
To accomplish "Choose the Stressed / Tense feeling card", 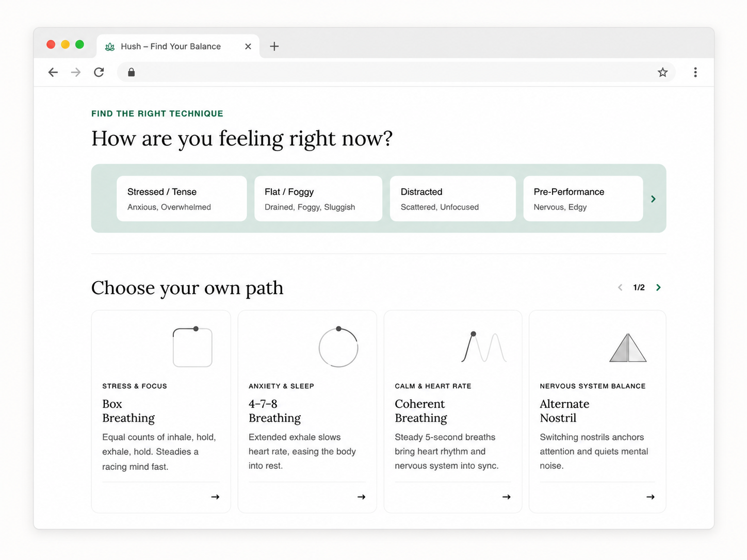I will 182,199.
